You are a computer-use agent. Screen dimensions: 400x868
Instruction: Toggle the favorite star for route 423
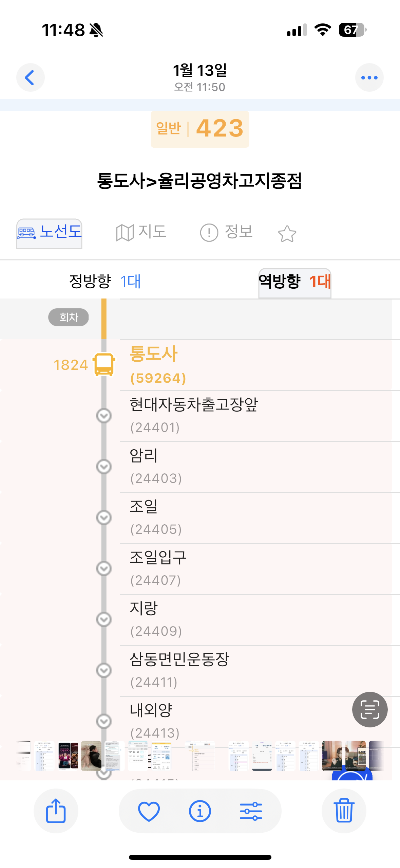(287, 234)
